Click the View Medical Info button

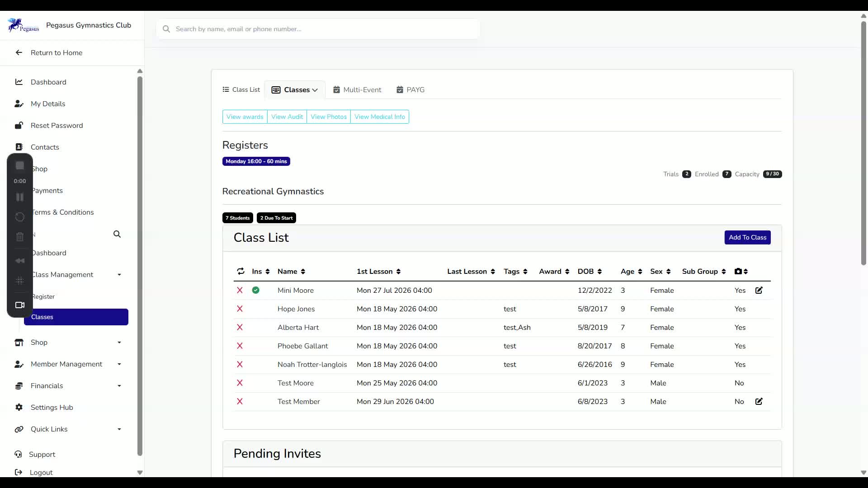380,117
